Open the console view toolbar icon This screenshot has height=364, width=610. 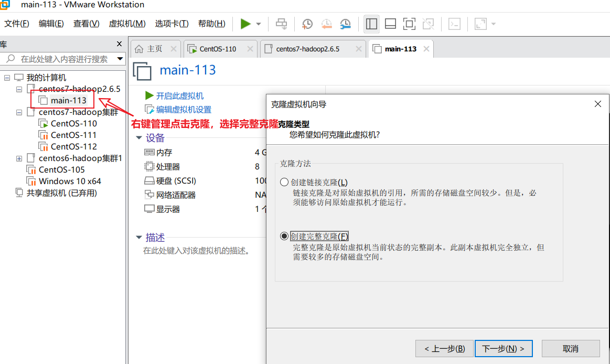tap(454, 24)
